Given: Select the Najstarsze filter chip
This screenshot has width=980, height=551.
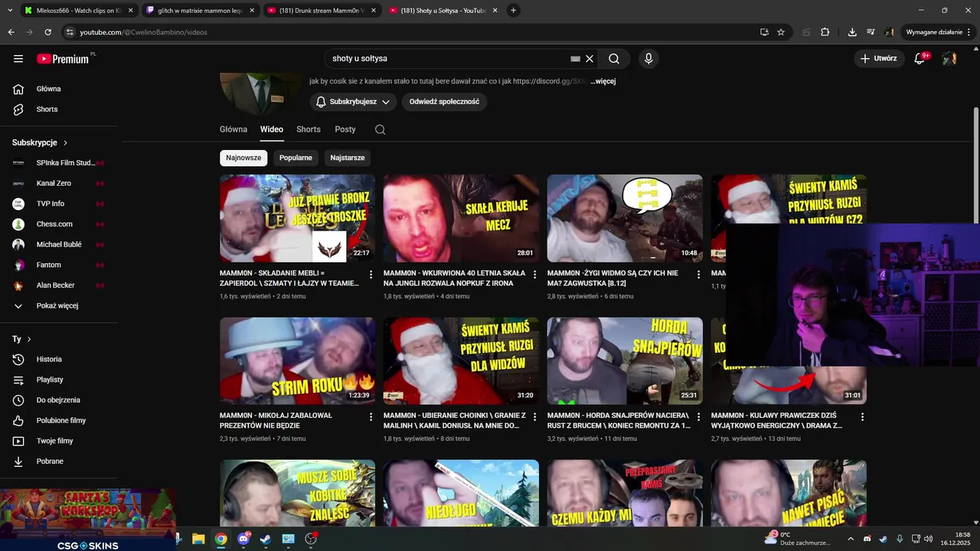Looking at the screenshot, I should (x=348, y=158).
